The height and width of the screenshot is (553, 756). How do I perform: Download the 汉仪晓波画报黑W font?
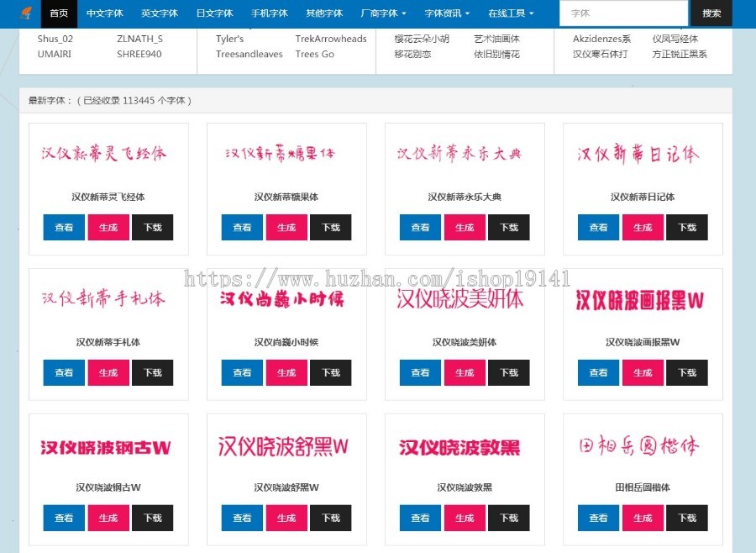[x=687, y=372]
